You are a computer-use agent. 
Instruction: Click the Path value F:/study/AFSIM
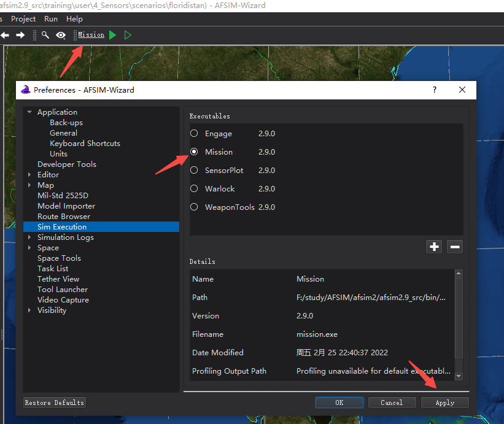pyautogui.click(x=371, y=298)
